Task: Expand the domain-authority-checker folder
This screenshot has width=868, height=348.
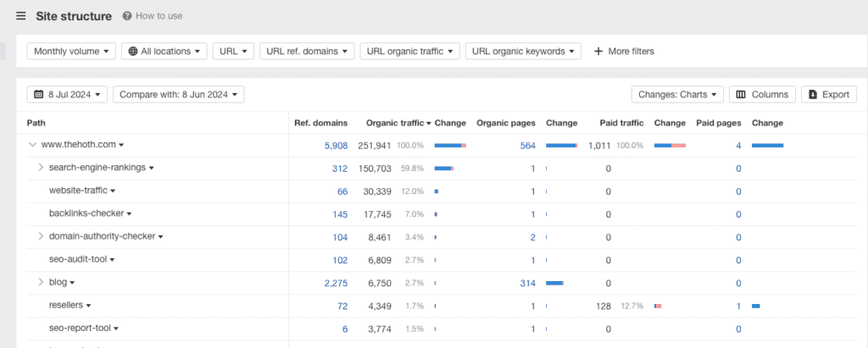Action: [x=41, y=236]
